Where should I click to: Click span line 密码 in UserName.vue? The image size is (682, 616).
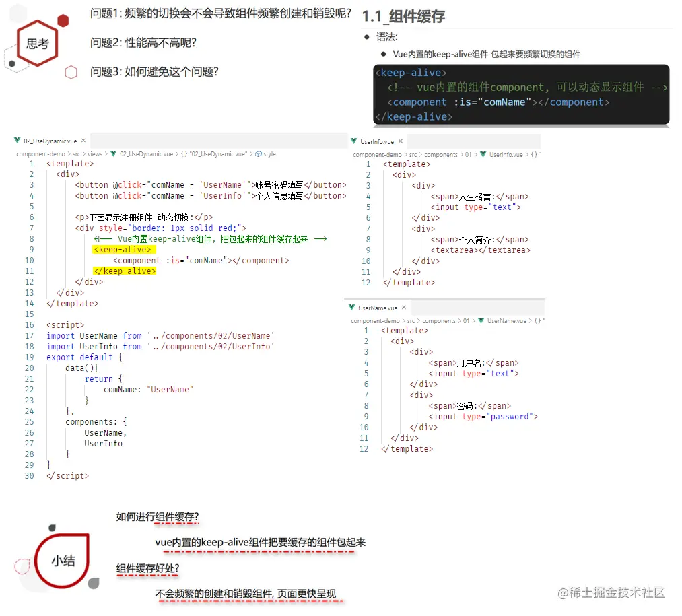pyautogui.click(x=469, y=405)
